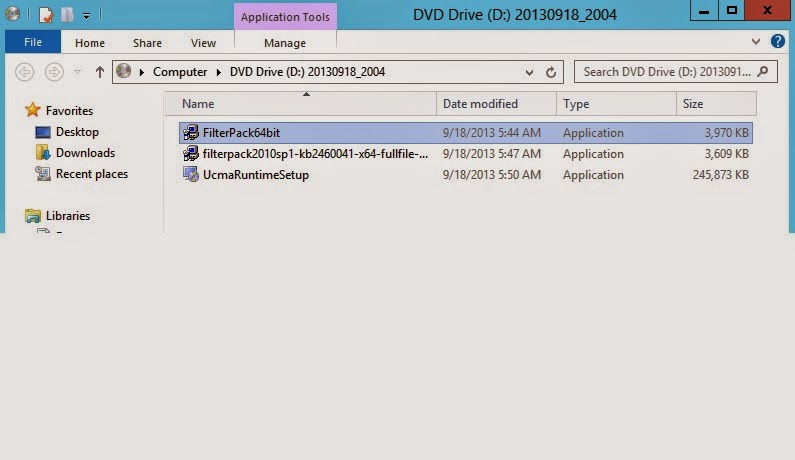Click the filterpack2010sp1 file icon
The height and width of the screenshot is (460, 795).
[x=191, y=154]
